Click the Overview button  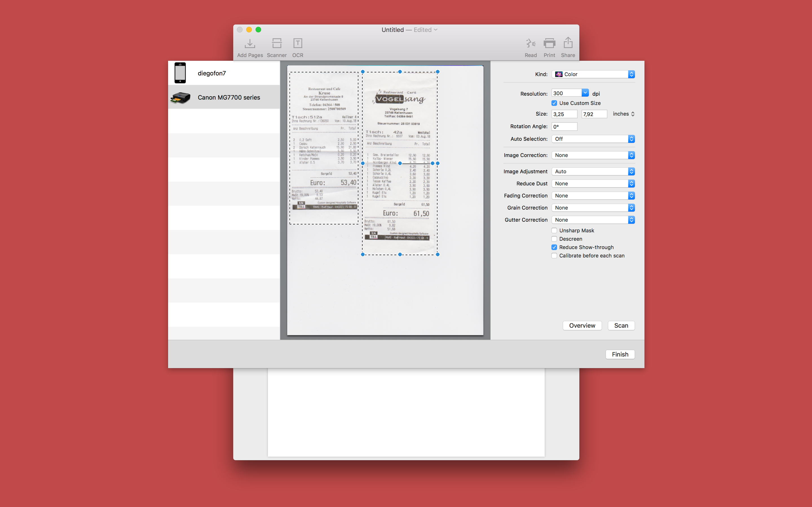pyautogui.click(x=582, y=326)
